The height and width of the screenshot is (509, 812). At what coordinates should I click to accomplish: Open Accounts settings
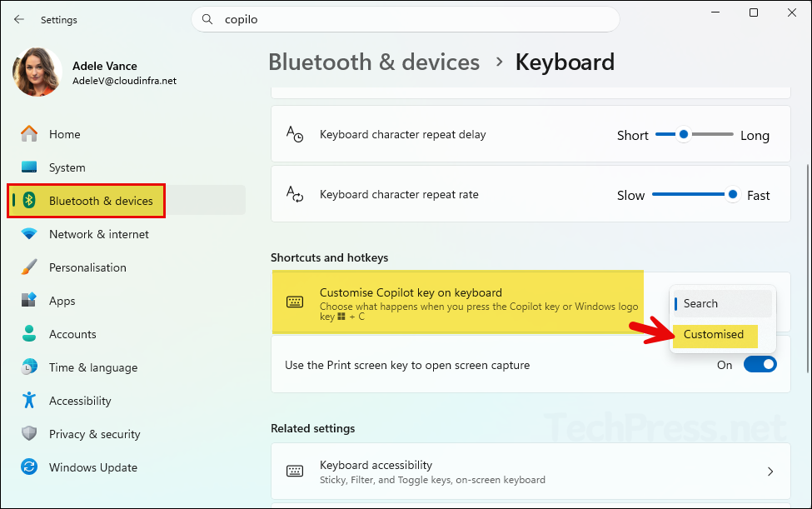coord(72,334)
